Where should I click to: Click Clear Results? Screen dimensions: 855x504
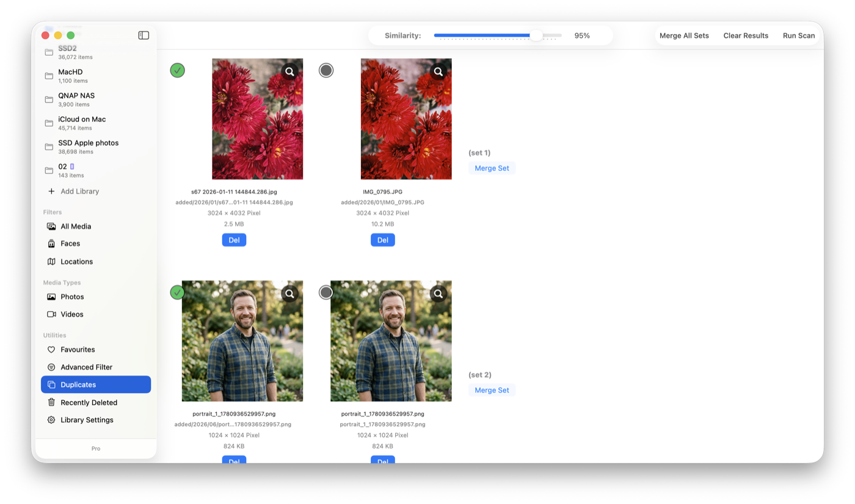[746, 35]
